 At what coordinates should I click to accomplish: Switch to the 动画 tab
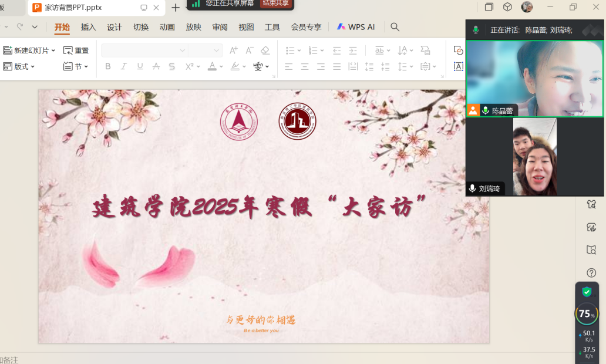point(167,27)
